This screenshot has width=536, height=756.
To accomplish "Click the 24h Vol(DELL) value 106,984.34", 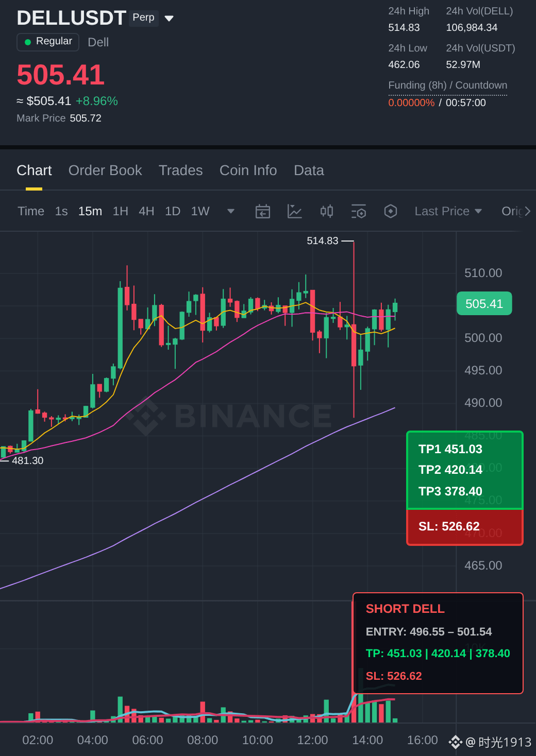I will (472, 28).
